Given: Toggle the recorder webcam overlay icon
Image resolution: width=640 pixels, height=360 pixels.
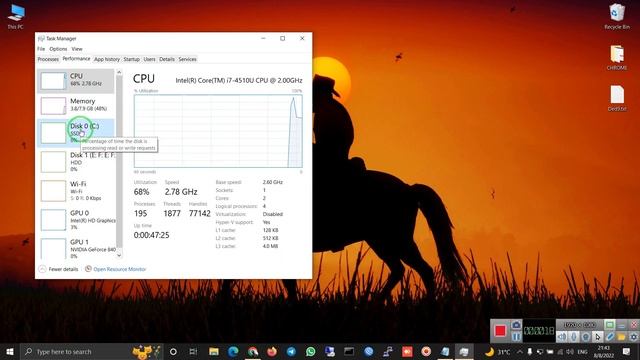Looking at the screenshot, I should [x=586, y=337].
